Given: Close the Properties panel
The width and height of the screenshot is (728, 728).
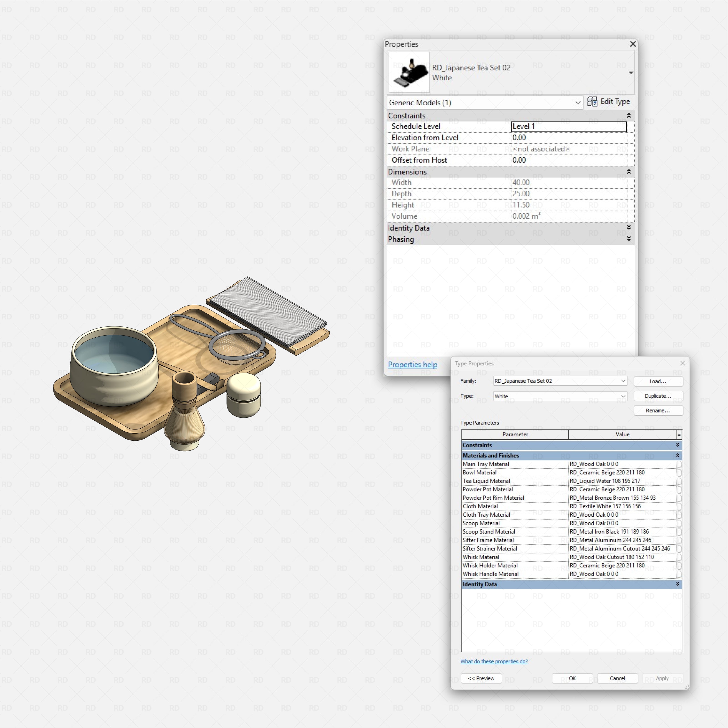Looking at the screenshot, I should (x=633, y=44).
